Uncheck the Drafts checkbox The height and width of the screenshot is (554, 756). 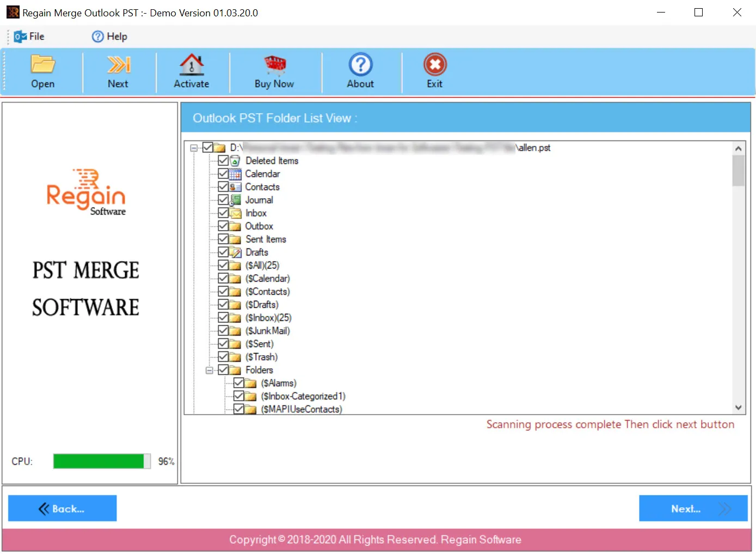point(223,252)
